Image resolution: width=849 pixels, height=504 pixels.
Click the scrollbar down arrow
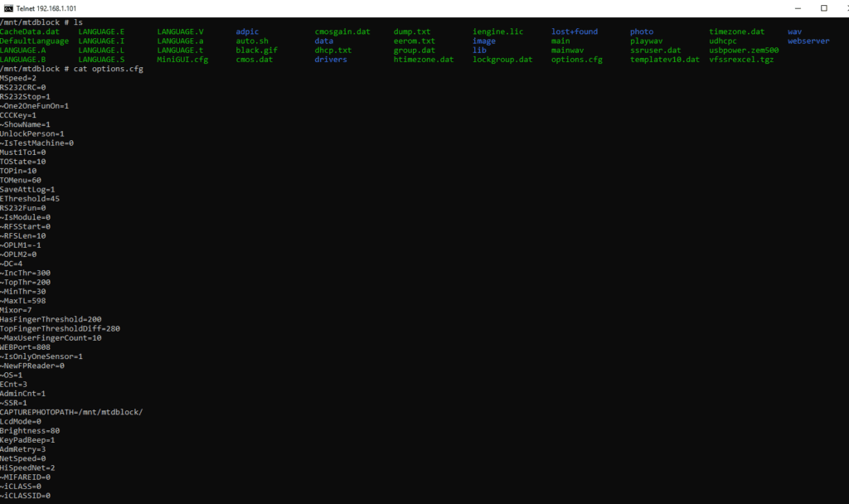click(x=844, y=498)
